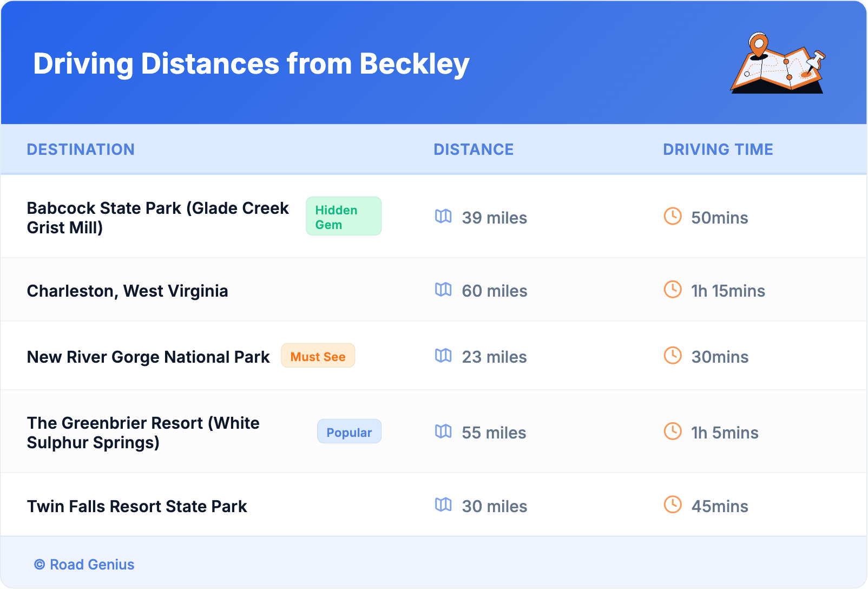
Task: Click the clock icon beside 30mins
Action: pyautogui.click(x=673, y=356)
